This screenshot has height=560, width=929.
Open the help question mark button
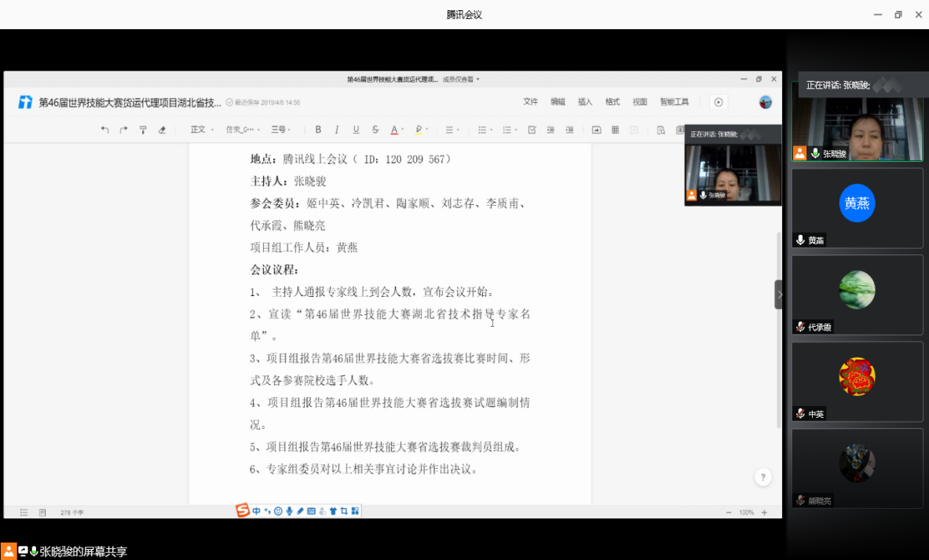763,477
